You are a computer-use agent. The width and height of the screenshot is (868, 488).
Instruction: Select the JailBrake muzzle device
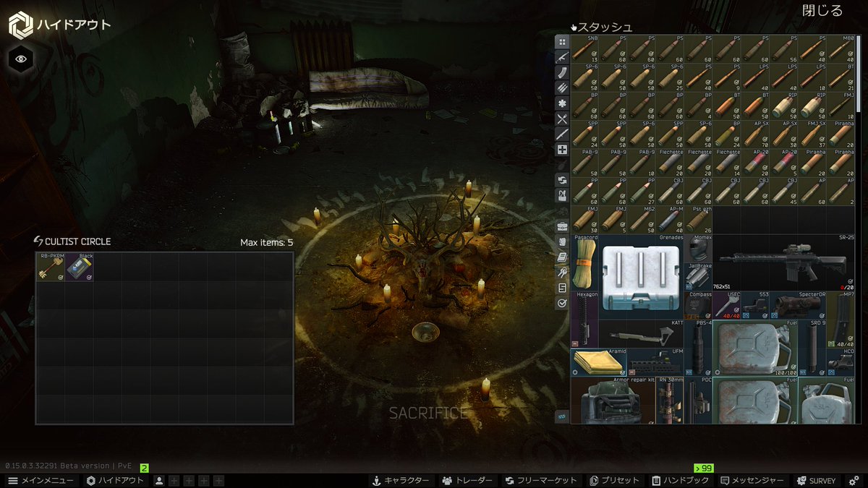click(699, 276)
